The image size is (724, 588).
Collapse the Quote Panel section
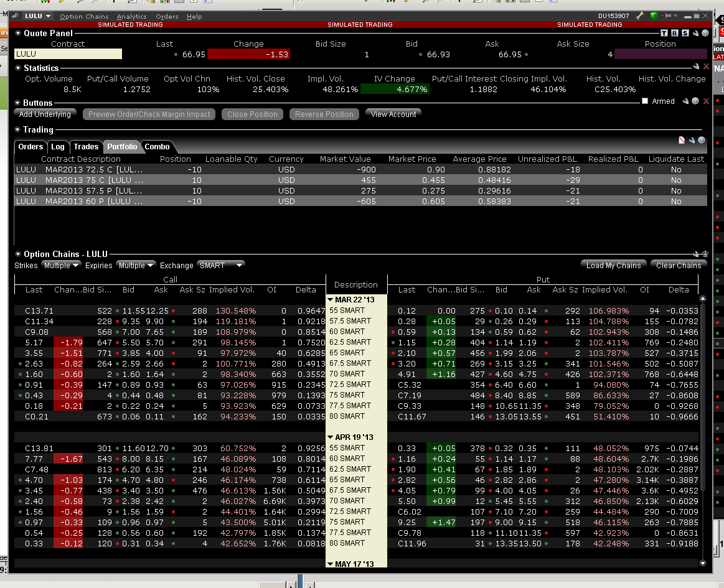click(18, 33)
